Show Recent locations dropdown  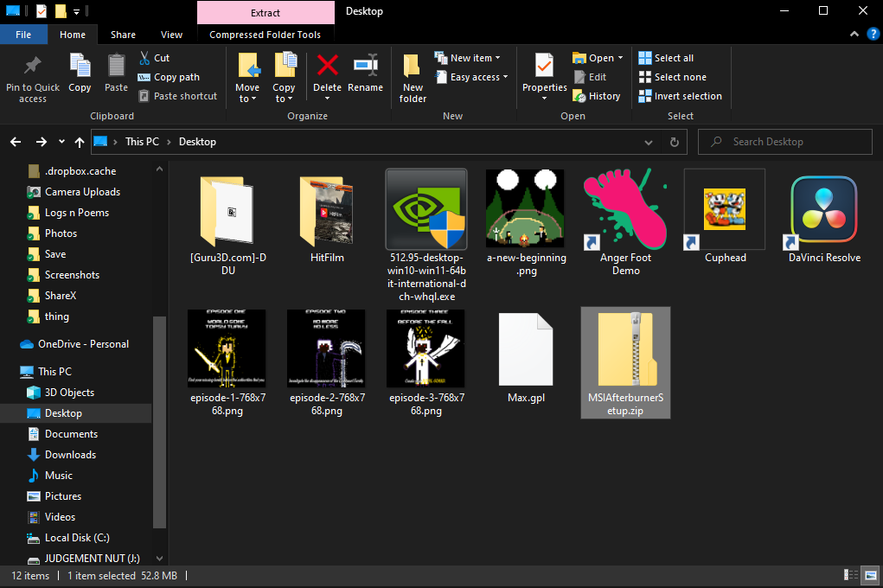[61, 142]
